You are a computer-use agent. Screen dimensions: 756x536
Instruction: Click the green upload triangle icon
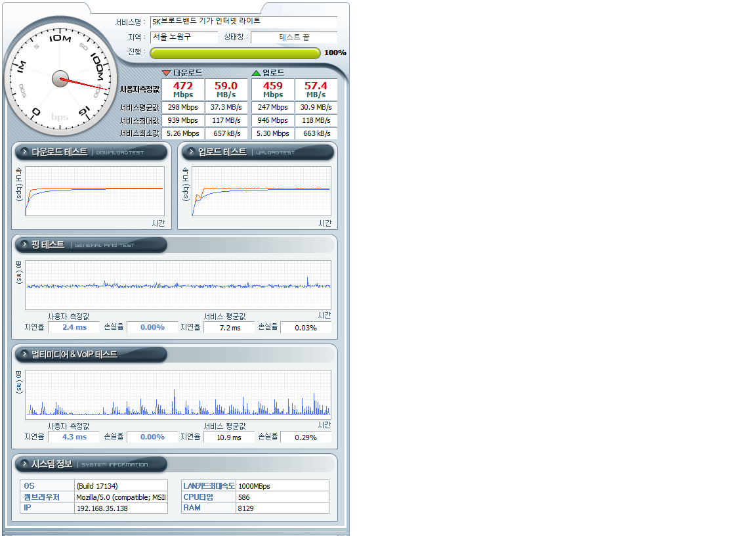coord(256,73)
